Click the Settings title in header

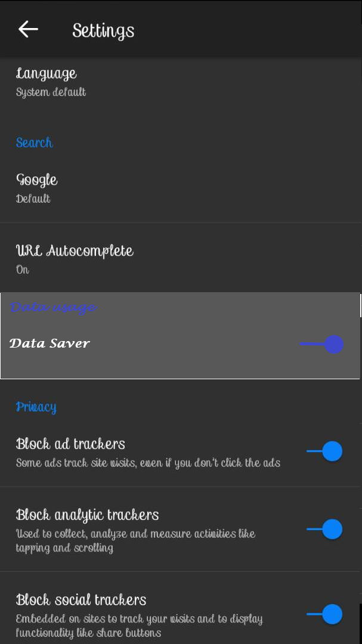[x=103, y=30]
